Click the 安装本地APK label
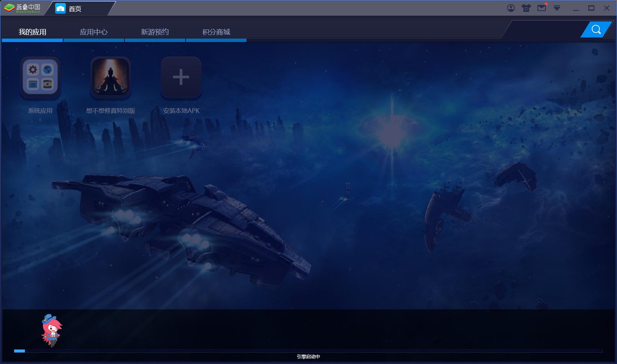617x364 pixels. pos(181,110)
